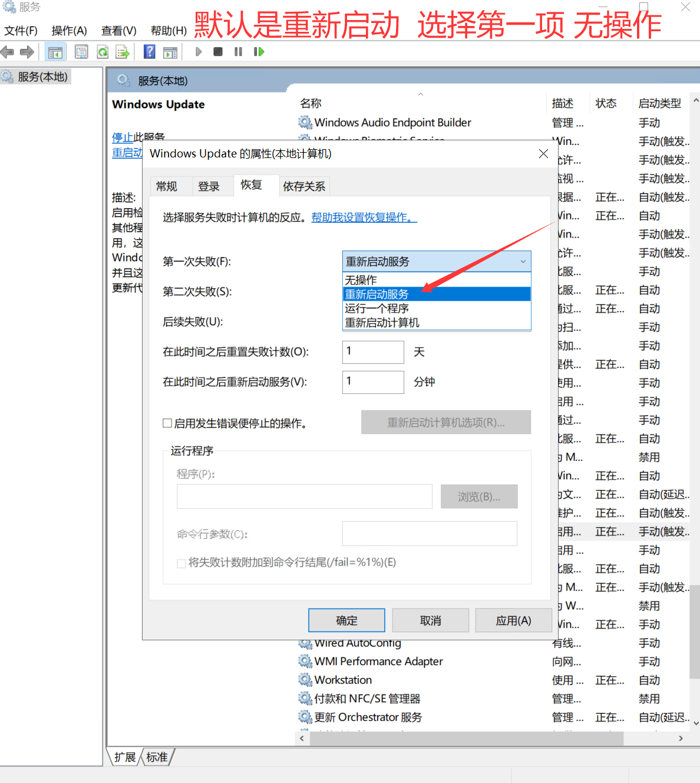Switch to the 标准 view tab
Image resolution: width=700 pixels, height=783 pixels.
point(157,757)
